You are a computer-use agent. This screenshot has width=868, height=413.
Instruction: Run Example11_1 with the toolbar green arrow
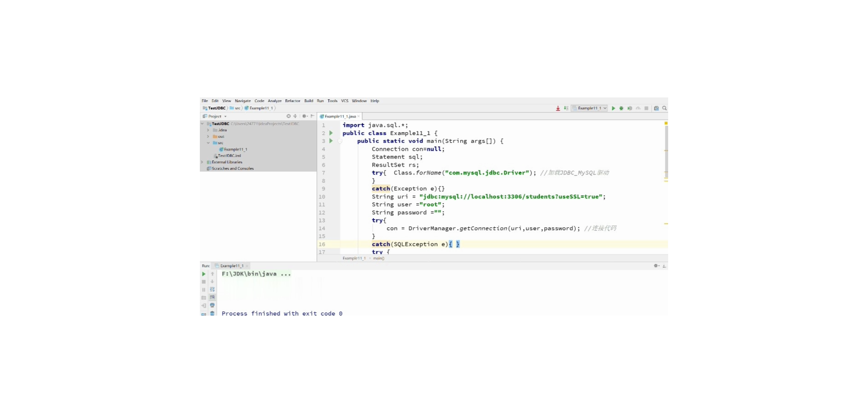coord(613,108)
